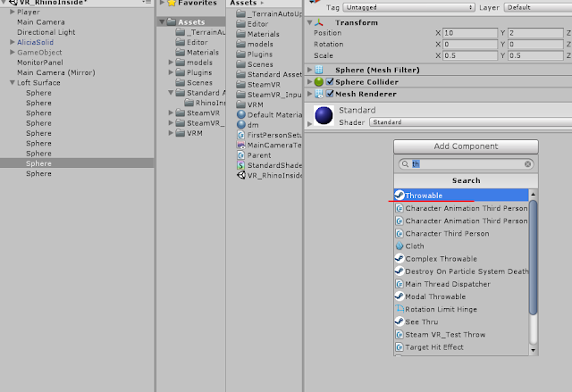Click the Parent script asset icon
The height and width of the screenshot is (392, 572).
click(240, 155)
